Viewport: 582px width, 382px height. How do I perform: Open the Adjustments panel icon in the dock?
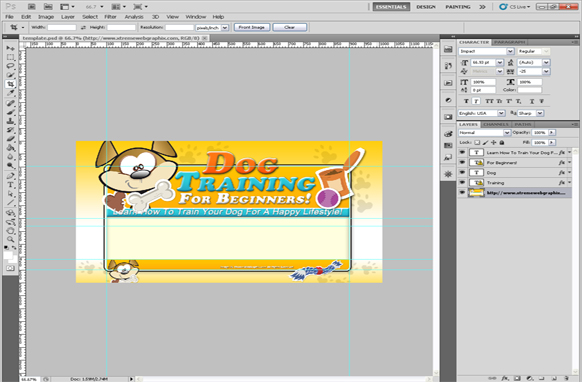[x=448, y=100]
